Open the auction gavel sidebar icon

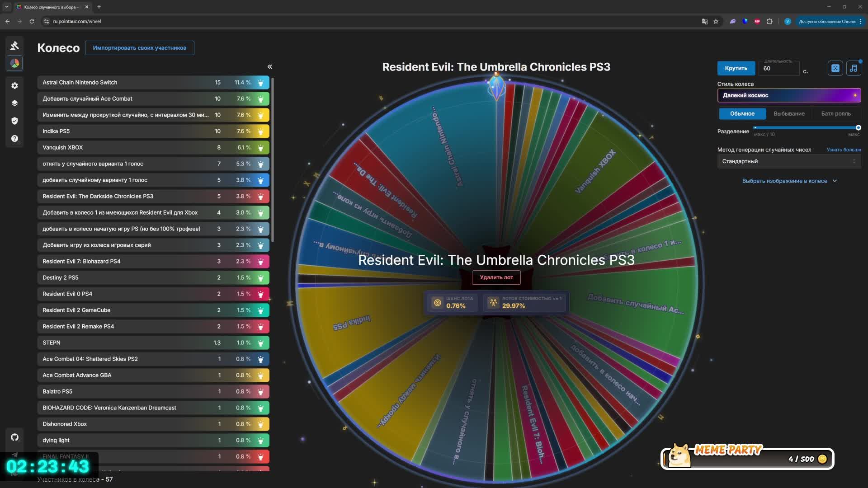point(14,46)
